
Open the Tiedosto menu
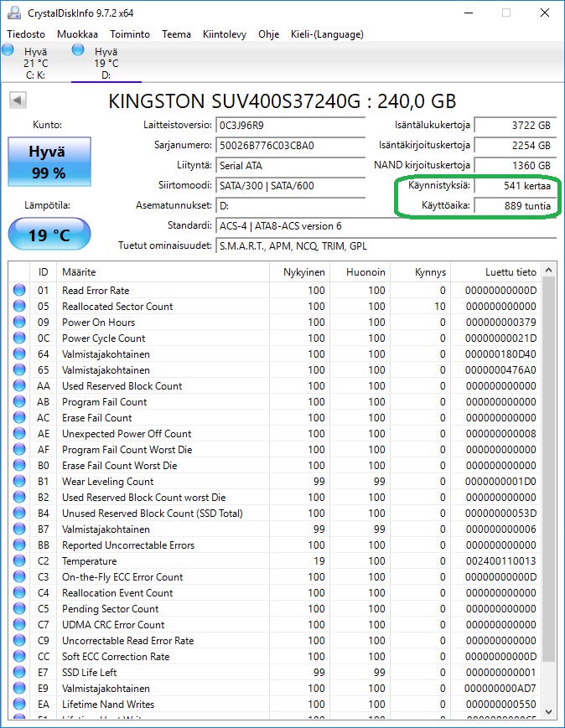26,34
